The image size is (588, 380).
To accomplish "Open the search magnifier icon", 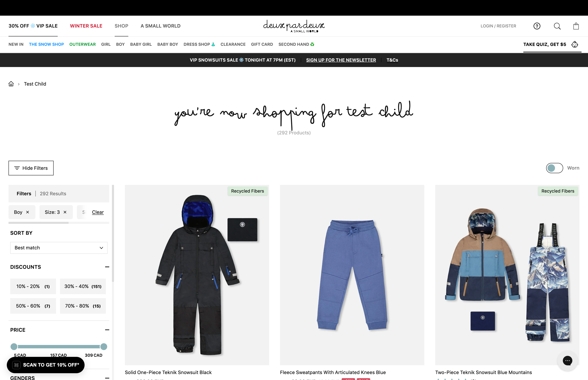I will click(557, 26).
